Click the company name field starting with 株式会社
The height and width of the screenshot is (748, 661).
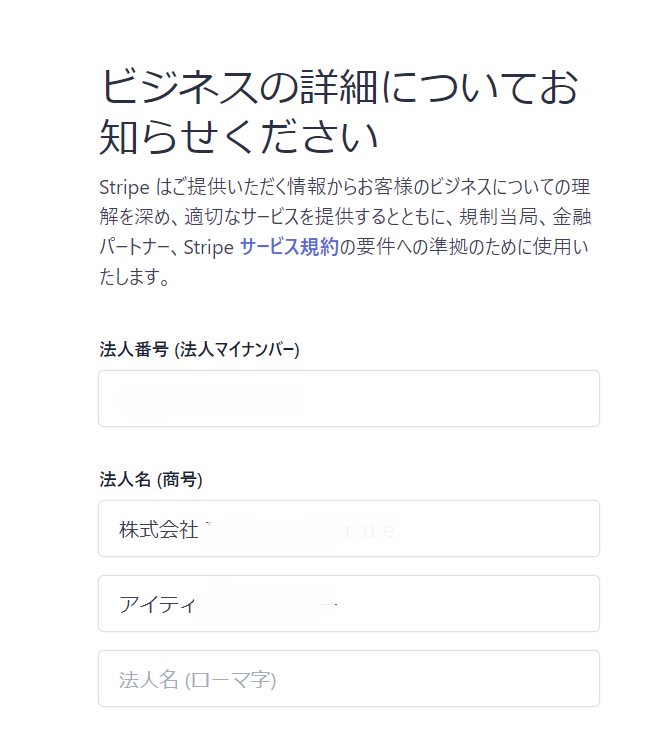tap(348, 529)
